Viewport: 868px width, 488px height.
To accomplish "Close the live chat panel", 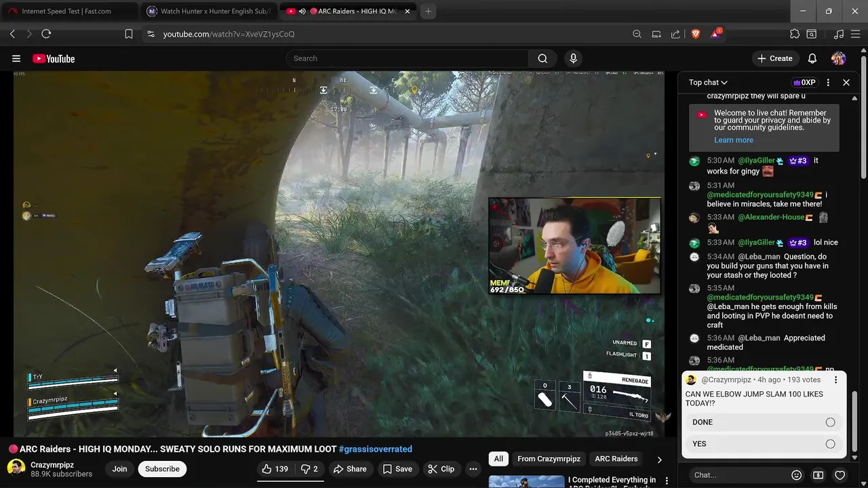I will 846,83.
